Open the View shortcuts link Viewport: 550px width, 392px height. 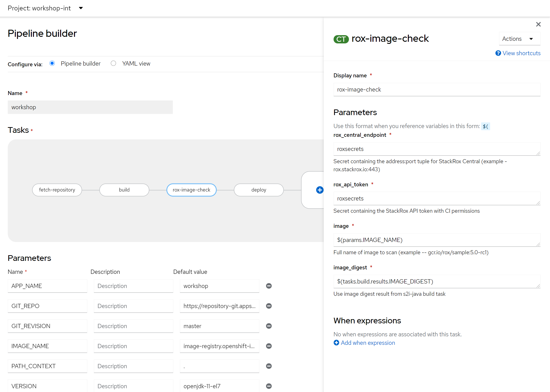(521, 53)
